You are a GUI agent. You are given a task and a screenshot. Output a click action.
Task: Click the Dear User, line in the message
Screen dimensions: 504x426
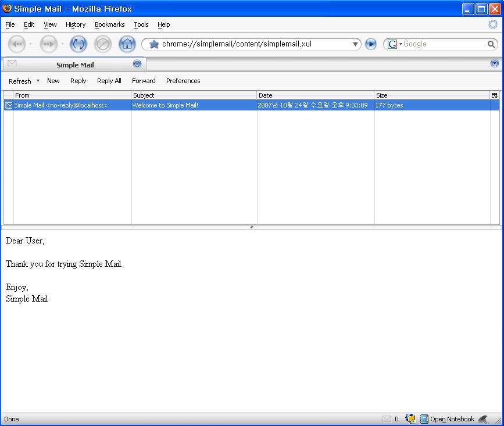(25, 241)
